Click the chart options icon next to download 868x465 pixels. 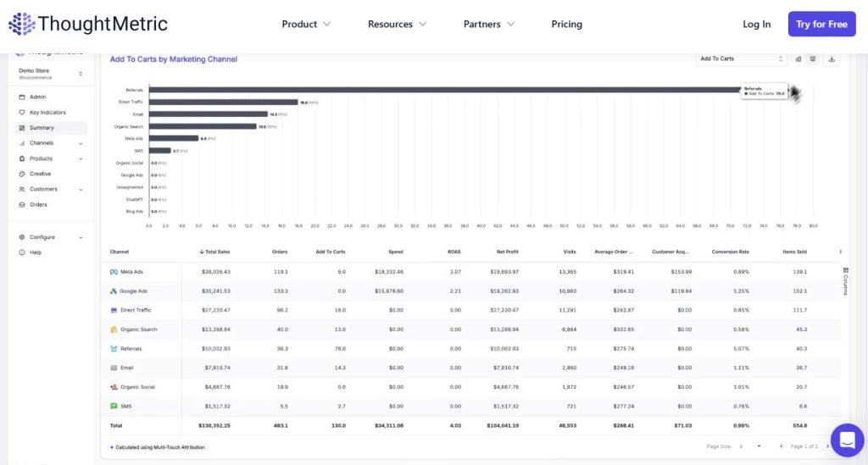[x=813, y=58]
